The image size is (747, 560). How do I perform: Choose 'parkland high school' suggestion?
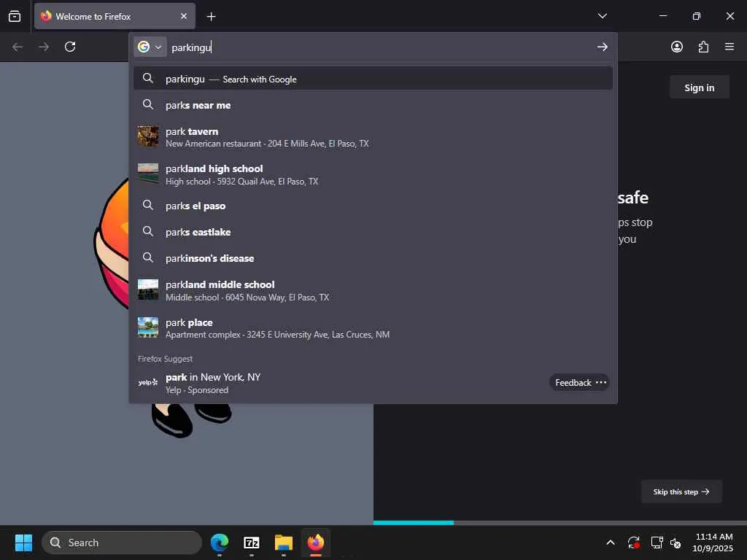point(373,175)
